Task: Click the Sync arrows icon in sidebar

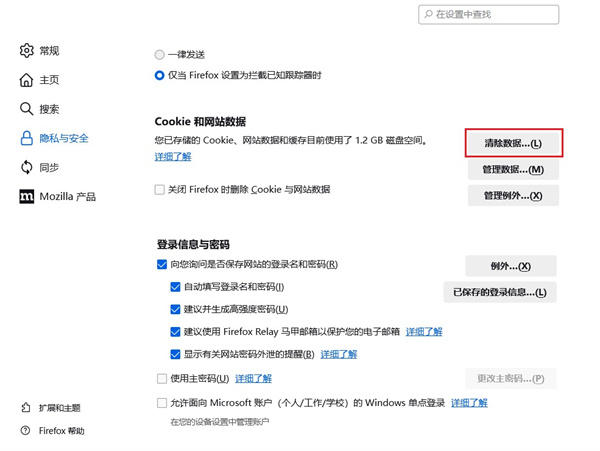Action: pos(26,167)
